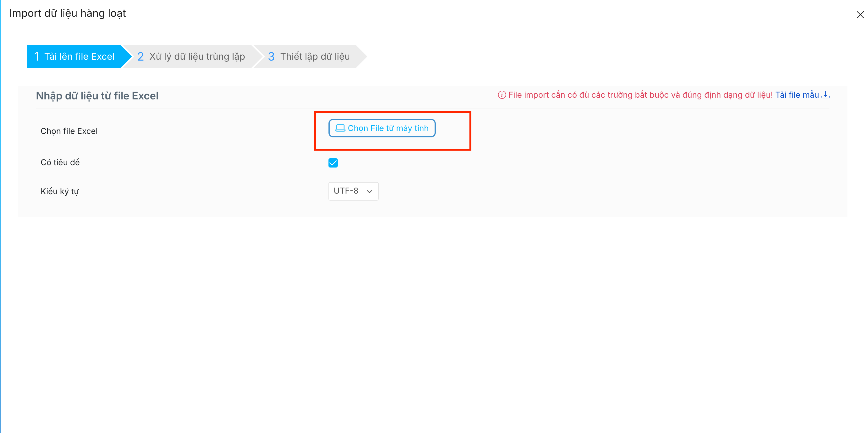
Task: Click the red info circle icon
Action: point(502,95)
